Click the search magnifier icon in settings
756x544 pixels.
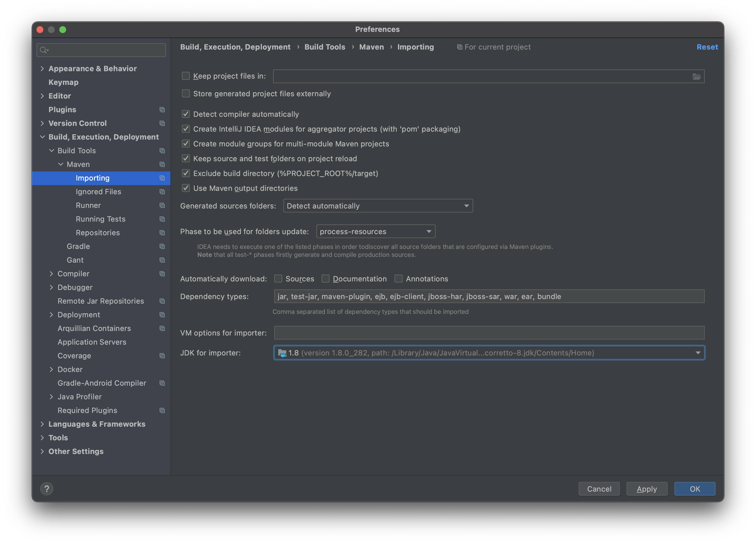(x=44, y=50)
